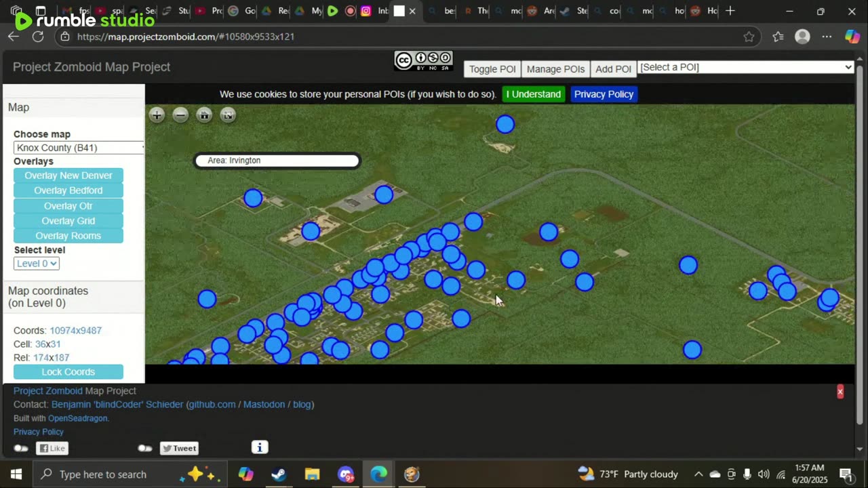The width and height of the screenshot is (868, 488).
Task: Open the browser profile menu
Action: [802, 37]
